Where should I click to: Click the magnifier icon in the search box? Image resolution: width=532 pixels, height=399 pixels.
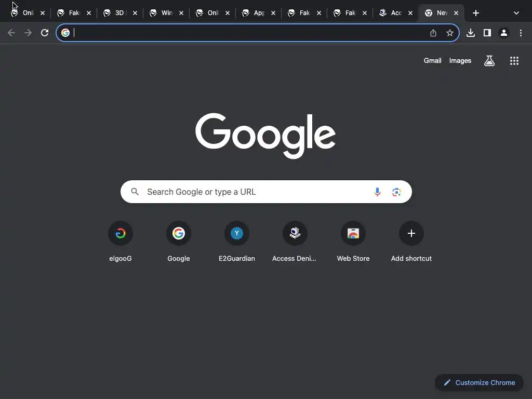(x=135, y=192)
